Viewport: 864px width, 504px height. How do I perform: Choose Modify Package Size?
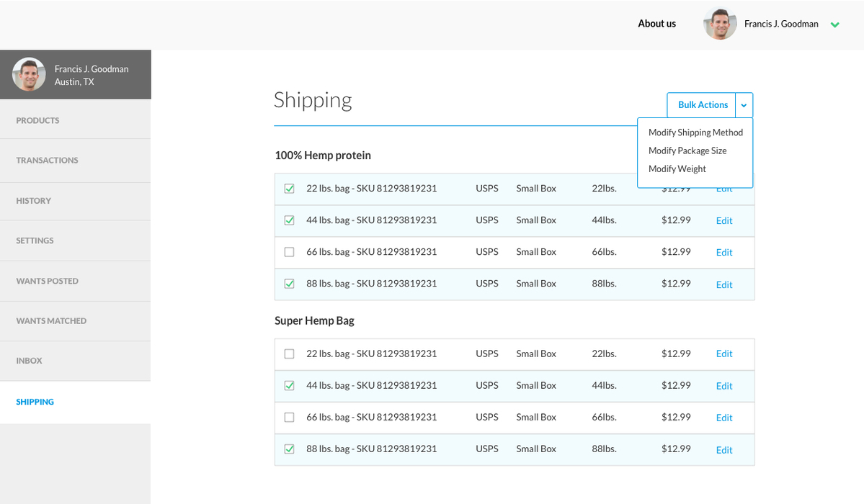[687, 150]
